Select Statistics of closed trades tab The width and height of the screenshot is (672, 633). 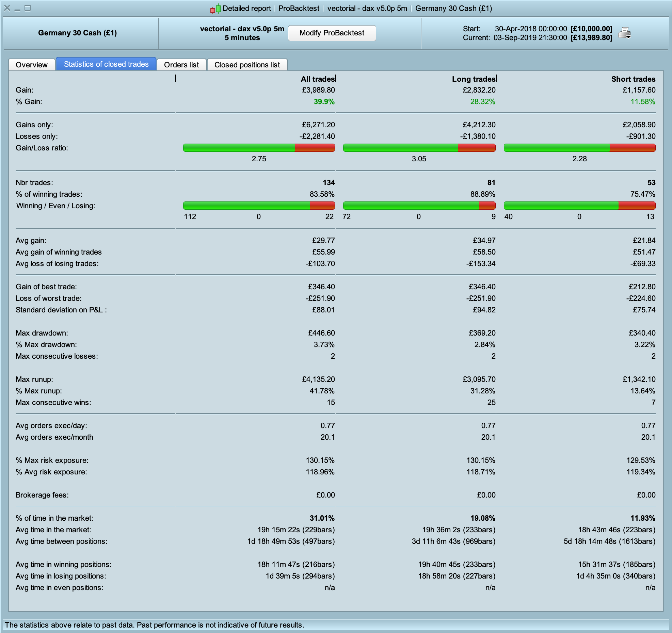(x=106, y=64)
